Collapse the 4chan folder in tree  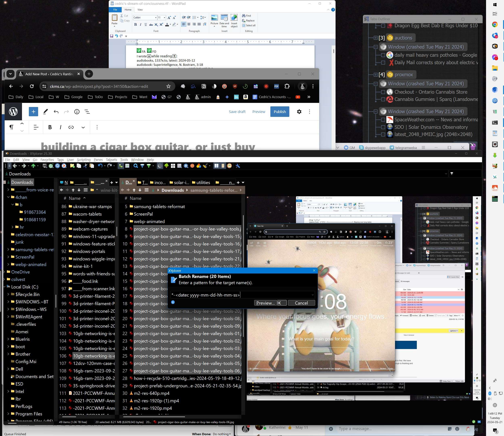click(x=8, y=197)
